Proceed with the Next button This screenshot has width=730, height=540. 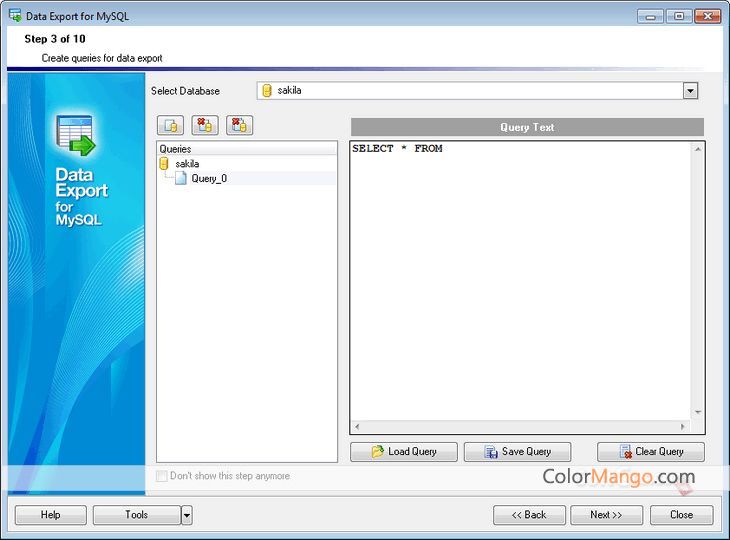pos(607,515)
